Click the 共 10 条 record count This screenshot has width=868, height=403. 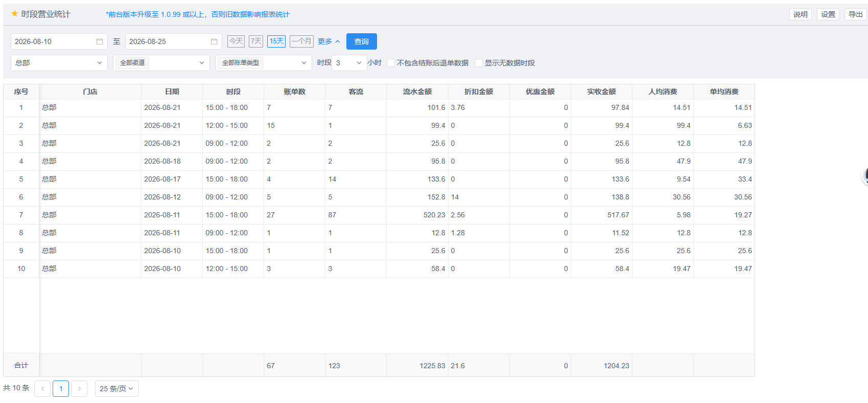tap(16, 388)
